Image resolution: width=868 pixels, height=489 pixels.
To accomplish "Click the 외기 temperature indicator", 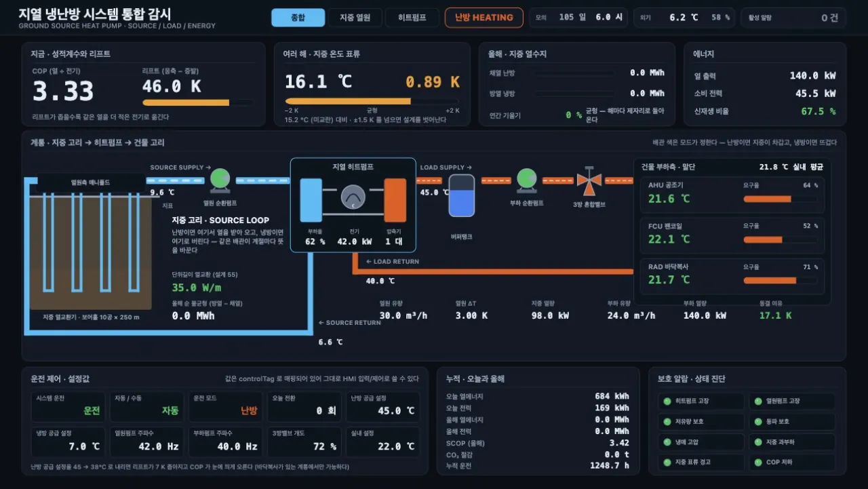I will click(684, 18).
